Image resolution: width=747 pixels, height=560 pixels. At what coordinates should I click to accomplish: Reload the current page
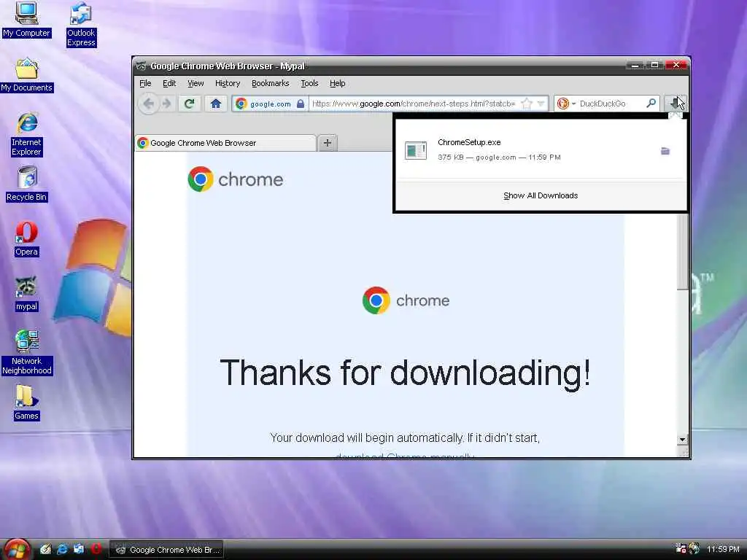[190, 104]
